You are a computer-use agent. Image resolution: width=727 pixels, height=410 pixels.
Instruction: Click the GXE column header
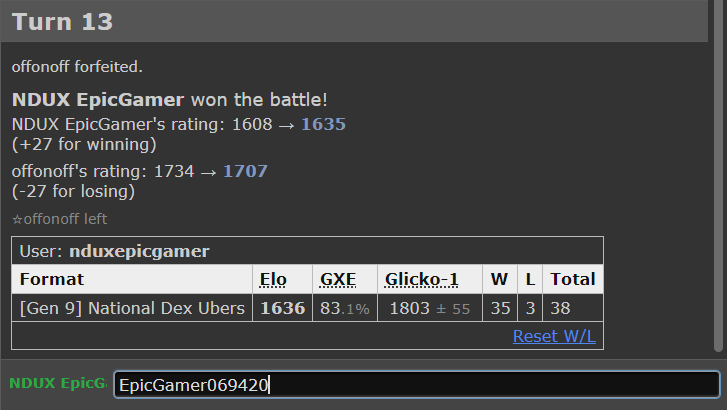(x=338, y=279)
